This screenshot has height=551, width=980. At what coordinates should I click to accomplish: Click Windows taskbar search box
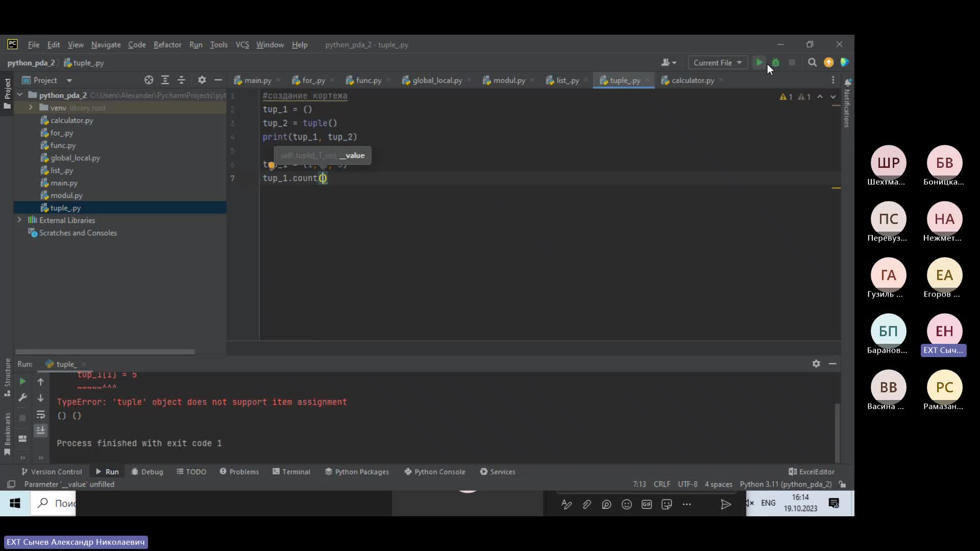point(54,504)
